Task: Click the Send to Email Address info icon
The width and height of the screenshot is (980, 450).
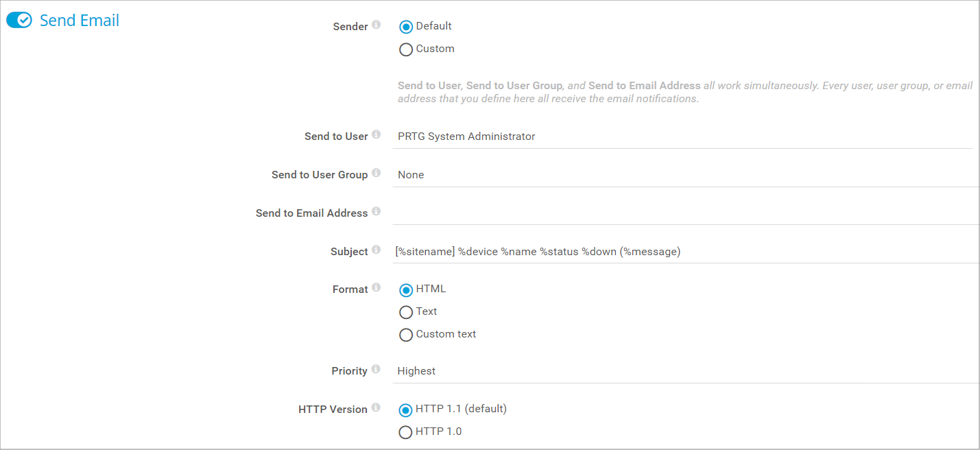Action: coord(376,212)
